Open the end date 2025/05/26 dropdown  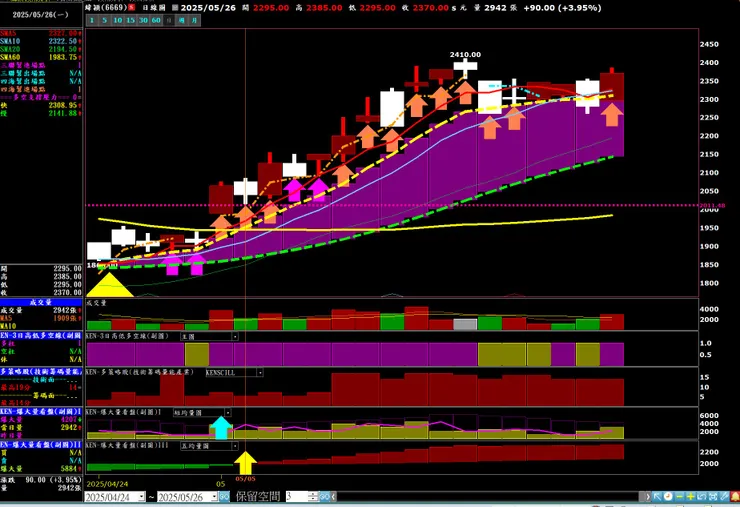pos(214,497)
